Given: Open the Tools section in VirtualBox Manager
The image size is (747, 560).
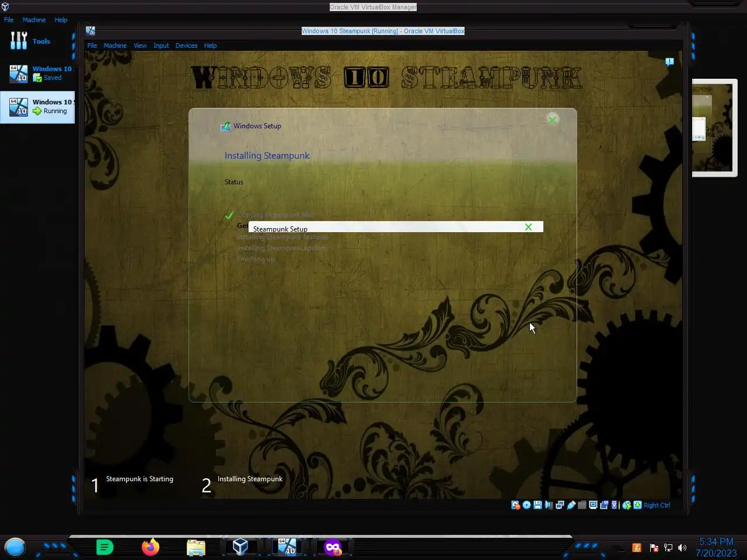Looking at the screenshot, I should (x=37, y=41).
